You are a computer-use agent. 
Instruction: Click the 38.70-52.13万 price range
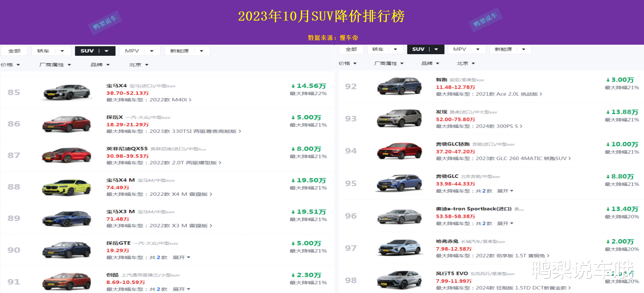(x=128, y=93)
